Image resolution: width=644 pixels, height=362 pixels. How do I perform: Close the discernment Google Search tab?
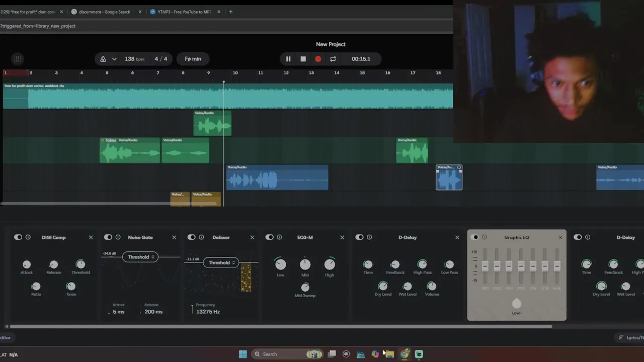click(140, 12)
